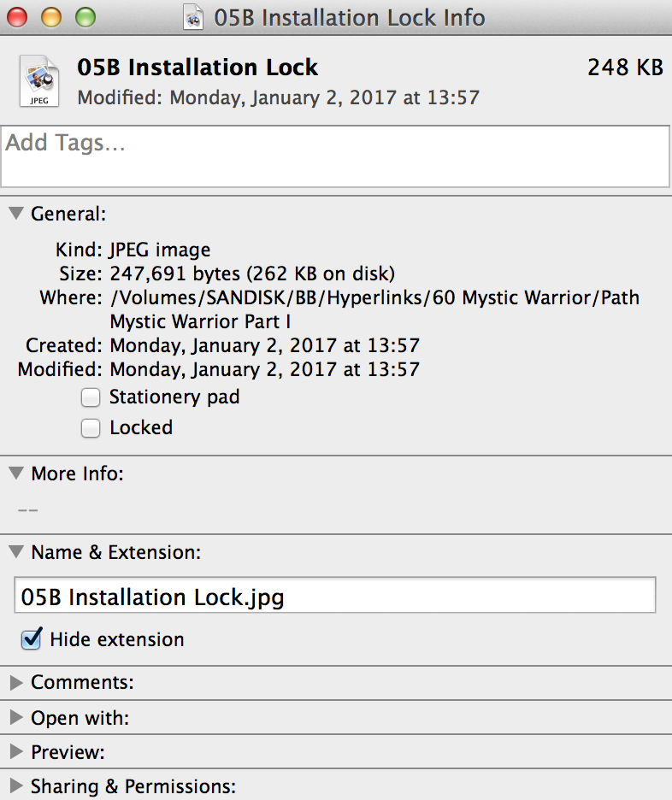Click the Add Tags field

coord(335,156)
